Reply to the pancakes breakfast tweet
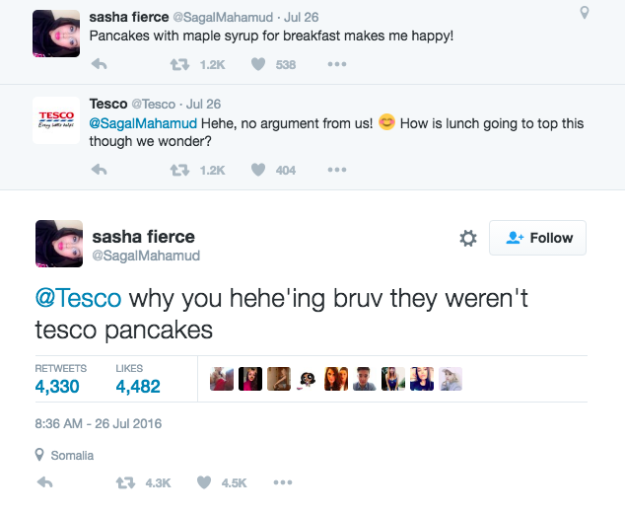The height and width of the screenshot is (514, 625). [x=99, y=65]
